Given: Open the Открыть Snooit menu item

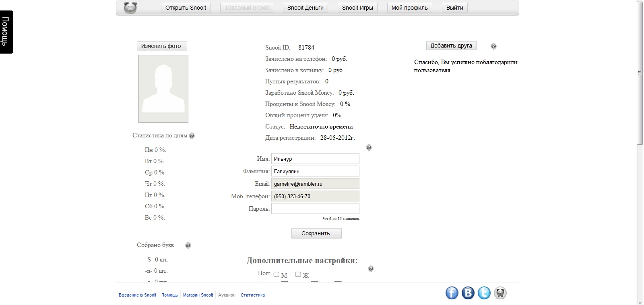Looking at the screenshot, I should (186, 8).
